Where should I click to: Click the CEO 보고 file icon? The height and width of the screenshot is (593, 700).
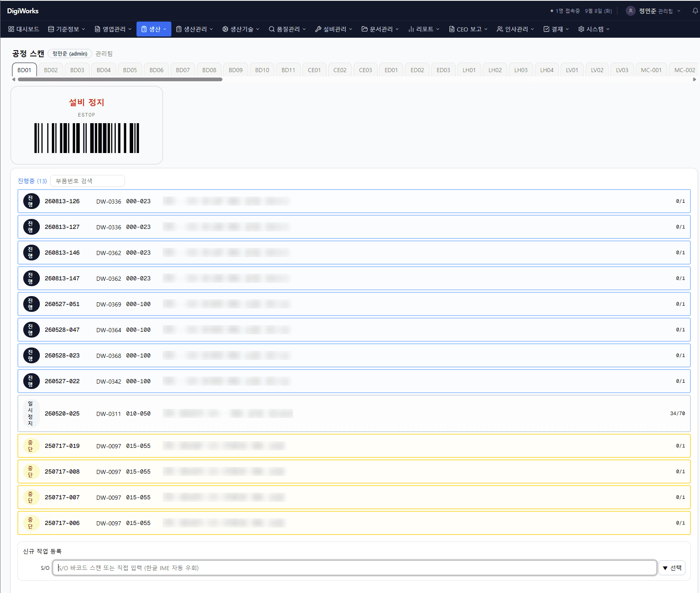tap(452, 29)
